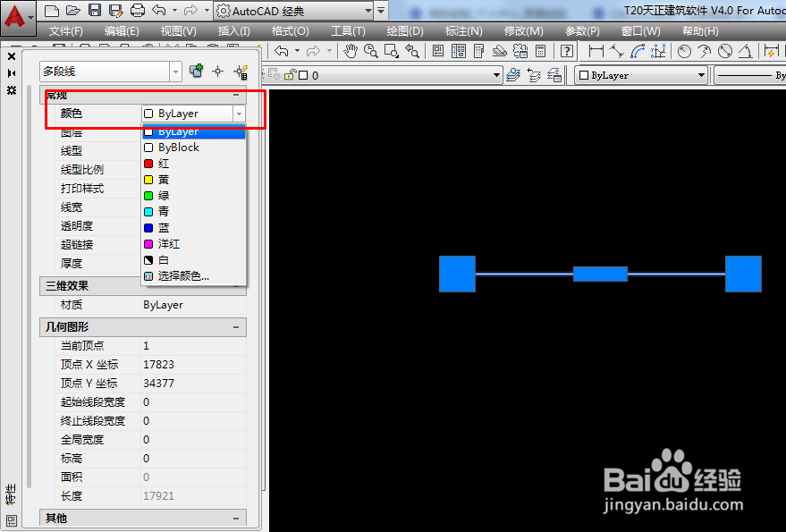Open the Layer States Manager icon
Screen dimensions: 786x532
[x=554, y=75]
